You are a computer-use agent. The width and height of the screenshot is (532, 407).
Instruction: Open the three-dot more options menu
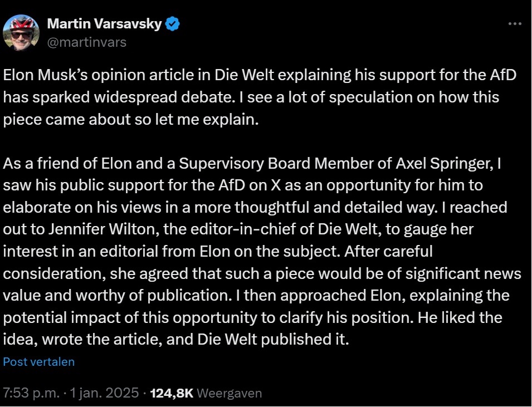point(515,23)
